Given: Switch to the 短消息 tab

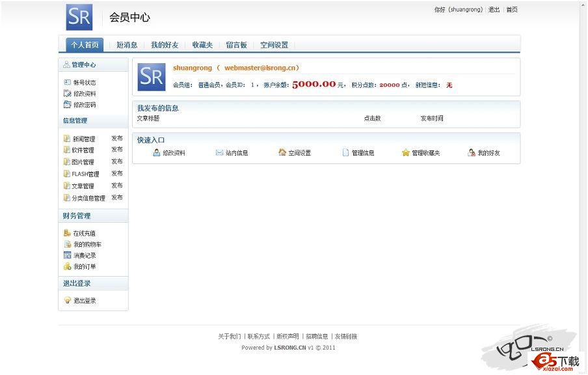Looking at the screenshot, I should pyautogui.click(x=127, y=45).
